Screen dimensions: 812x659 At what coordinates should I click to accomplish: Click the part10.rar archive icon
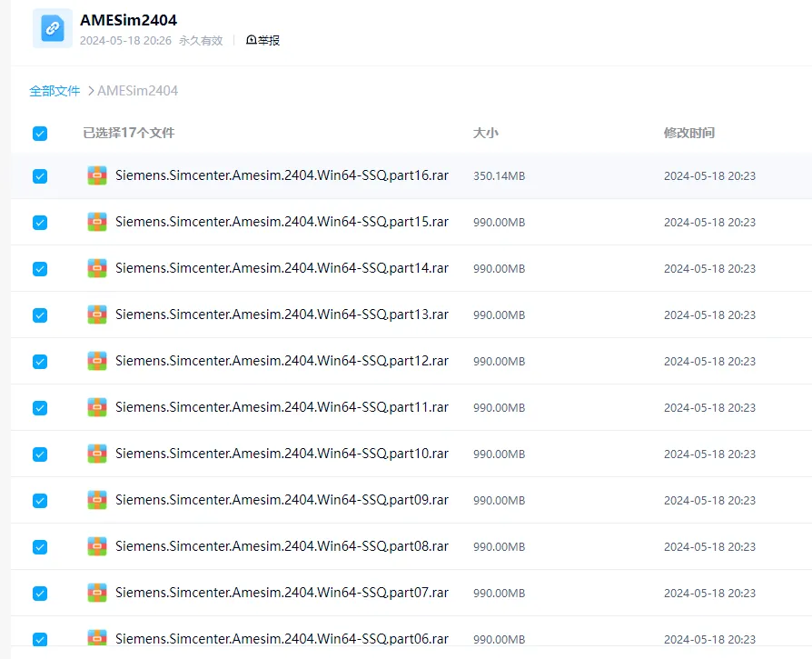97,454
